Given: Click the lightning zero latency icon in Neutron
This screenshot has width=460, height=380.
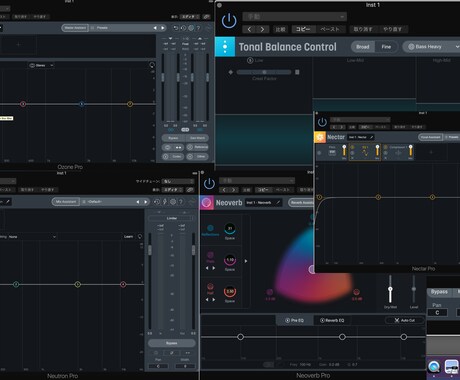Looking at the screenshot, I should (165, 202).
